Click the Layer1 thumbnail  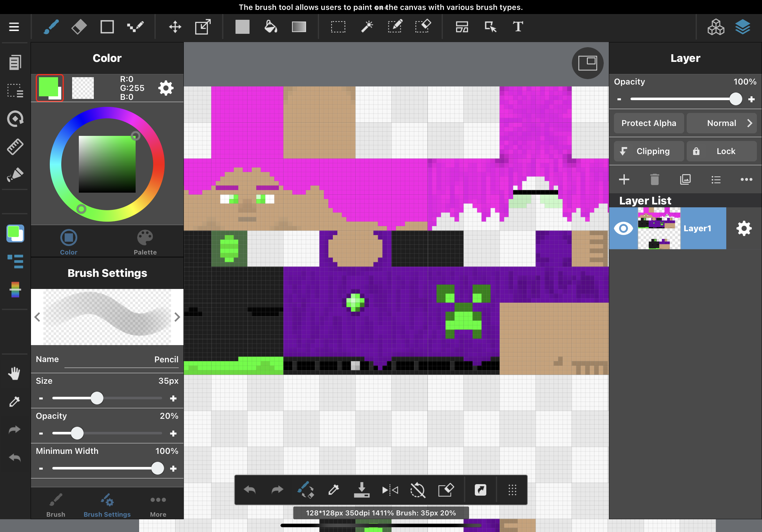pyautogui.click(x=659, y=228)
